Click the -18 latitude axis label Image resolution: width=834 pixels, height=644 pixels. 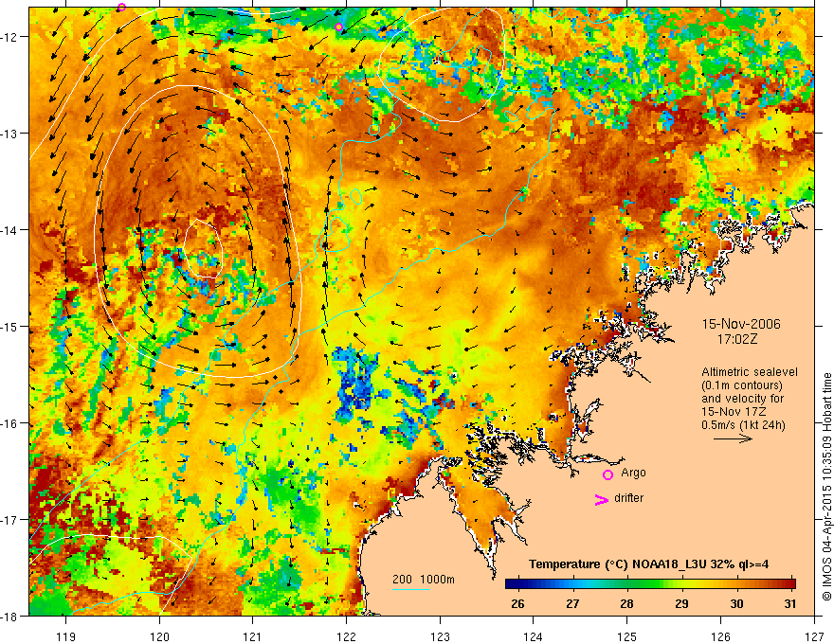10,616
